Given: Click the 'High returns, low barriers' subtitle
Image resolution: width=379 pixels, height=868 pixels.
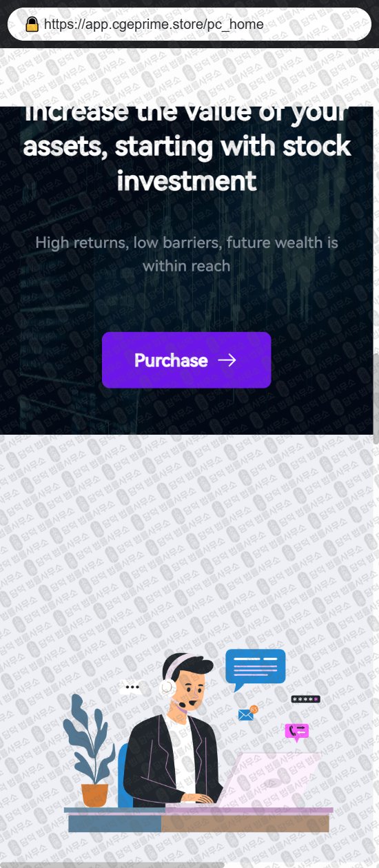Looking at the screenshot, I should [x=186, y=254].
